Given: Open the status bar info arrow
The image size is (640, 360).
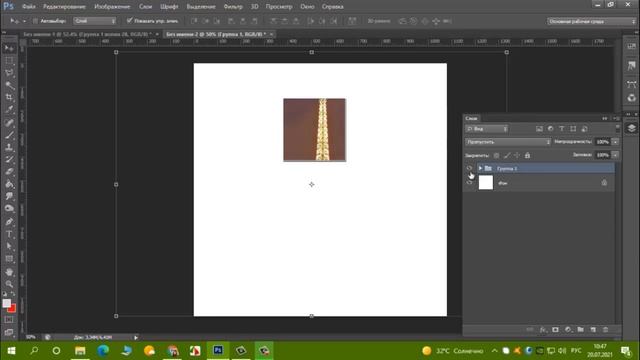Looking at the screenshot, I should click(136, 338).
